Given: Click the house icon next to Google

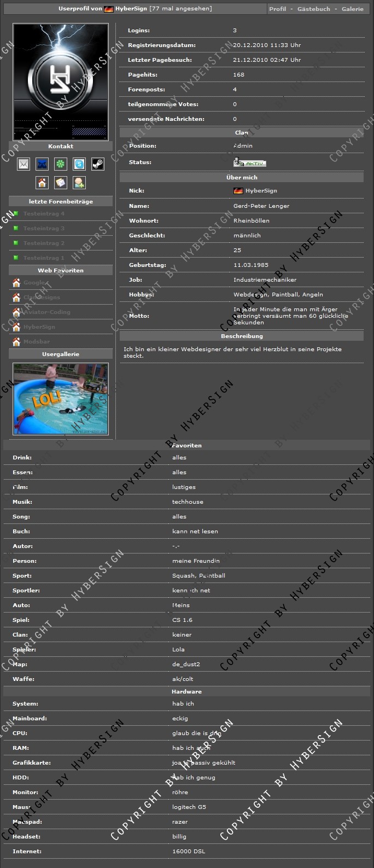Looking at the screenshot, I should tap(16, 282).
